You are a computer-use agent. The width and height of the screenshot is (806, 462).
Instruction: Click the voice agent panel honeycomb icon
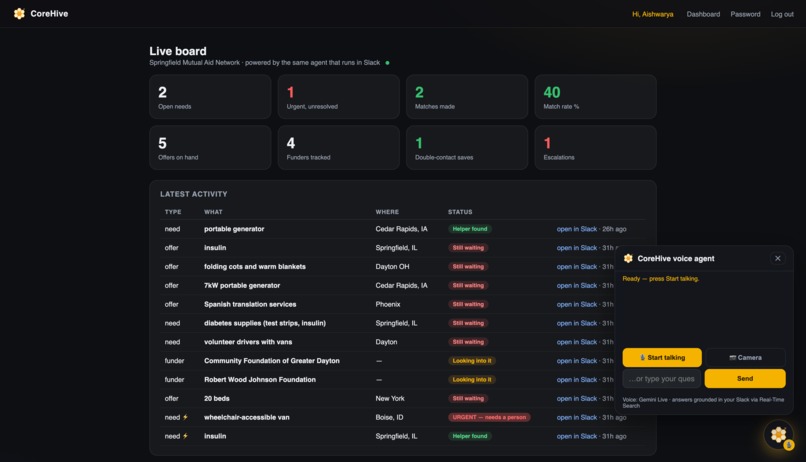click(628, 258)
